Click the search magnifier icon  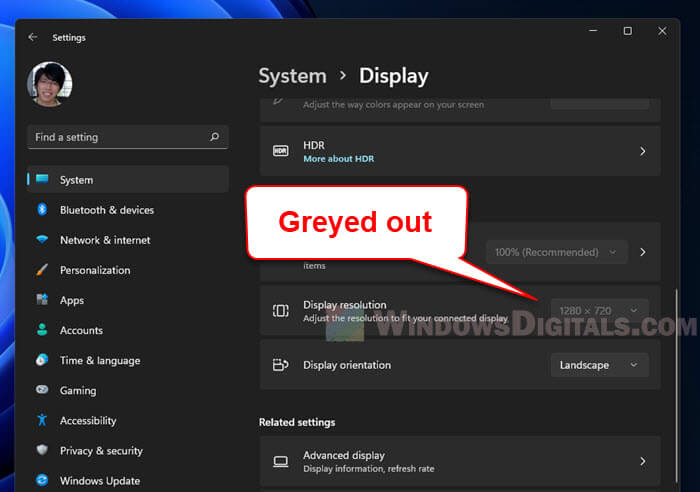[x=214, y=137]
